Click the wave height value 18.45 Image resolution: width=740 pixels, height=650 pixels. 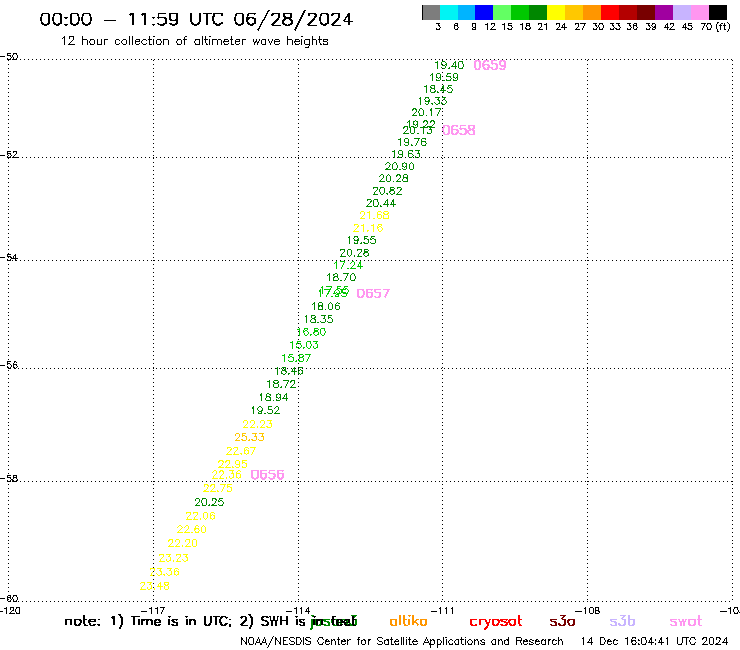(x=438, y=89)
